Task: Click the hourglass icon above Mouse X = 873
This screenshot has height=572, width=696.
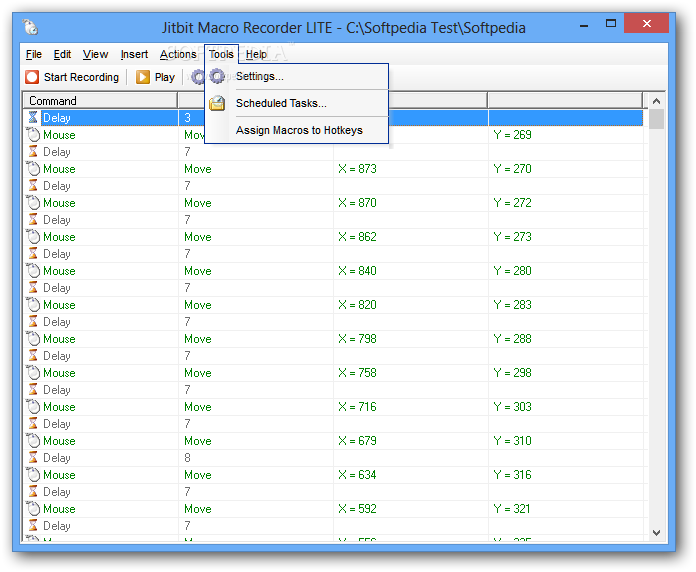Action: click(33, 152)
